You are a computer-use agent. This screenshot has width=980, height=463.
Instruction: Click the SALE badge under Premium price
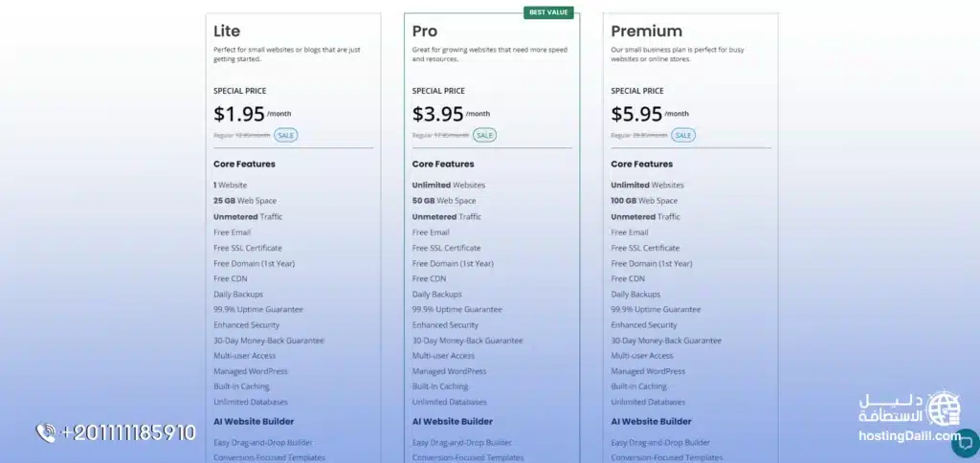pyautogui.click(x=683, y=135)
